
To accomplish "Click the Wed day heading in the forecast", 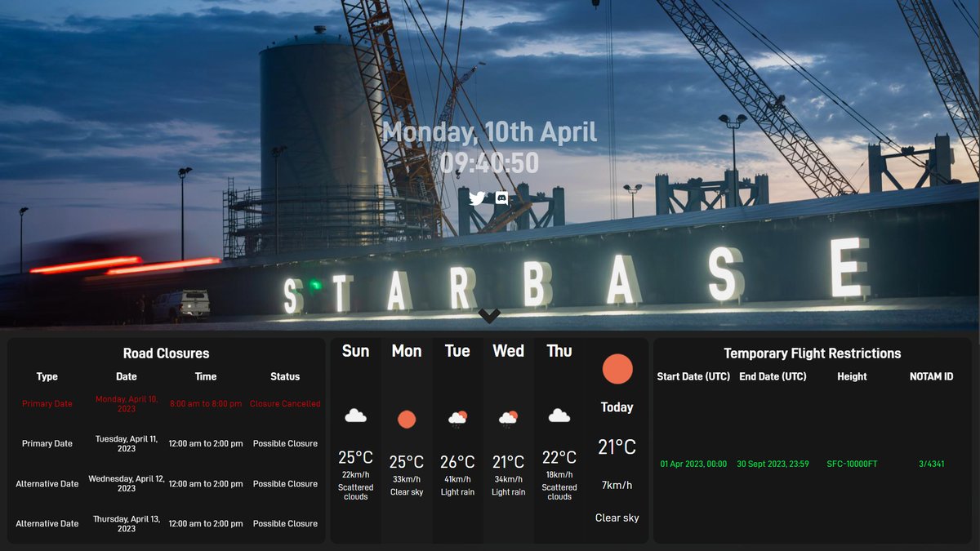I will [508, 351].
